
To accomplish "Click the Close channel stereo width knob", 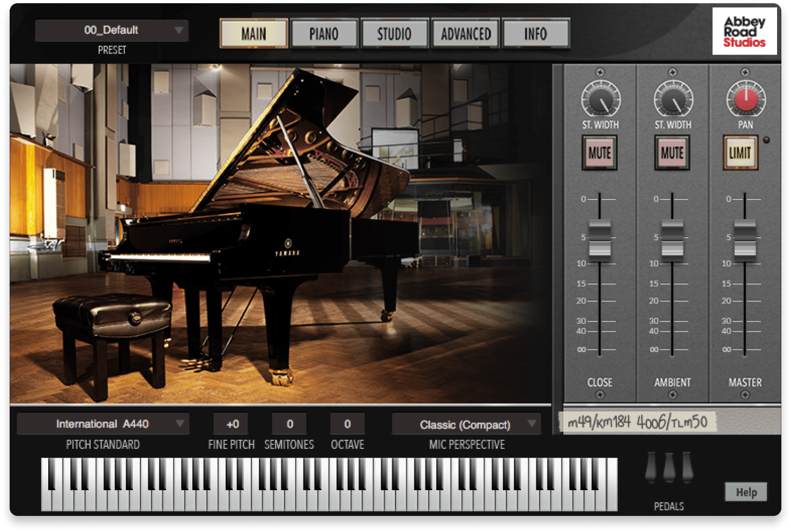I will (600, 99).
